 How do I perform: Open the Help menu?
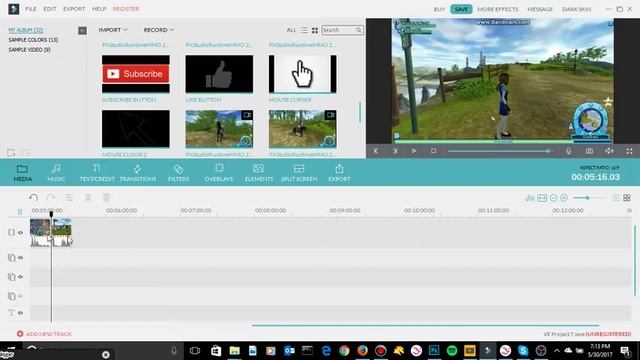[x=99, y=9]
